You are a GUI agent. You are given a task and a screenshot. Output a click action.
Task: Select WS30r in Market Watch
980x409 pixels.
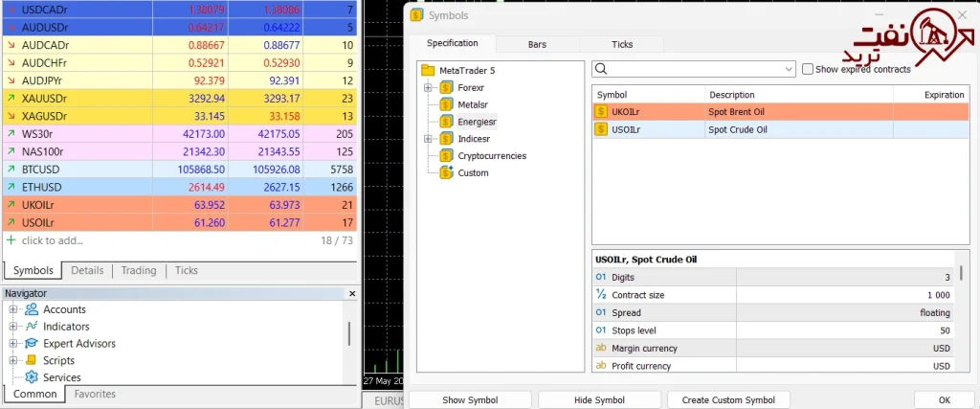[180, 134]
